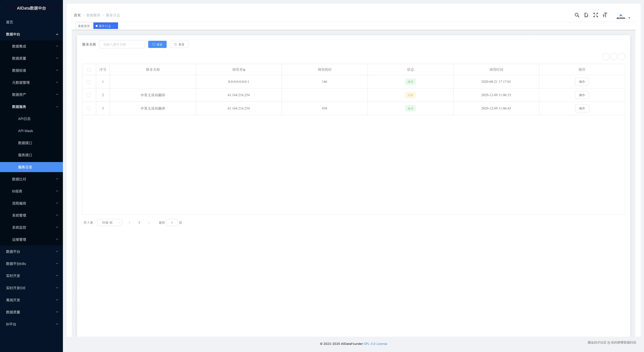The height and width of the screenshot is (352, 644).
Task: Click the header search magnifier icon
Action: (577, 15)
